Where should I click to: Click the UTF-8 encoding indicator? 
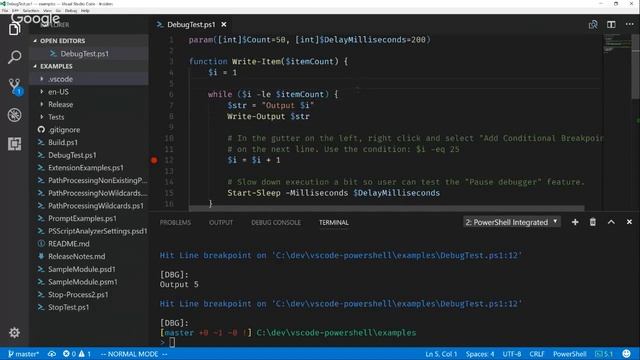click(512, 354)
